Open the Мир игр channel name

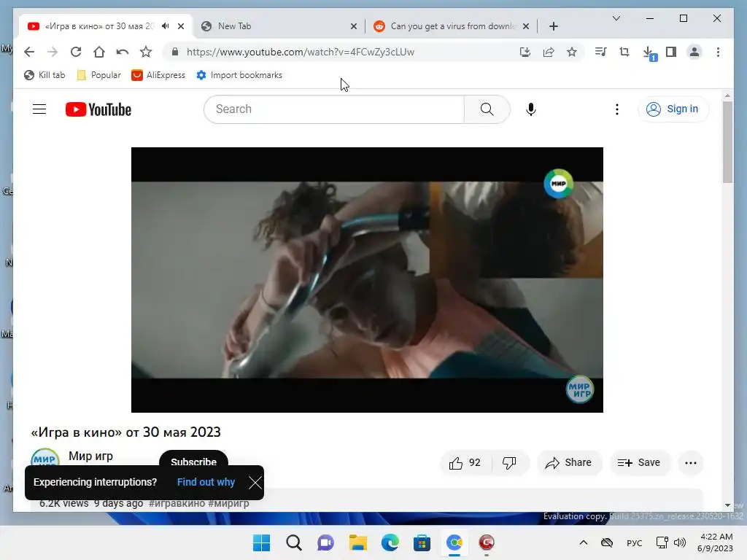90,456
